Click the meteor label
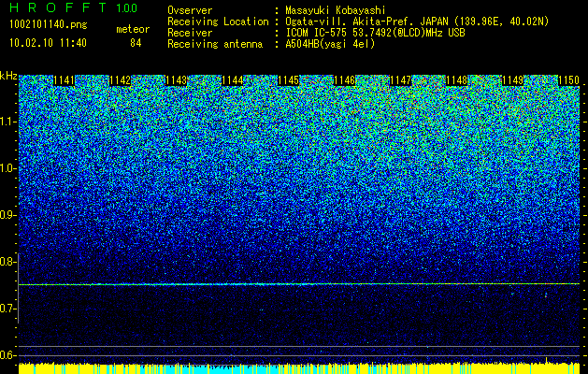This screenshot has height=374, width=588. pos(133,29)
